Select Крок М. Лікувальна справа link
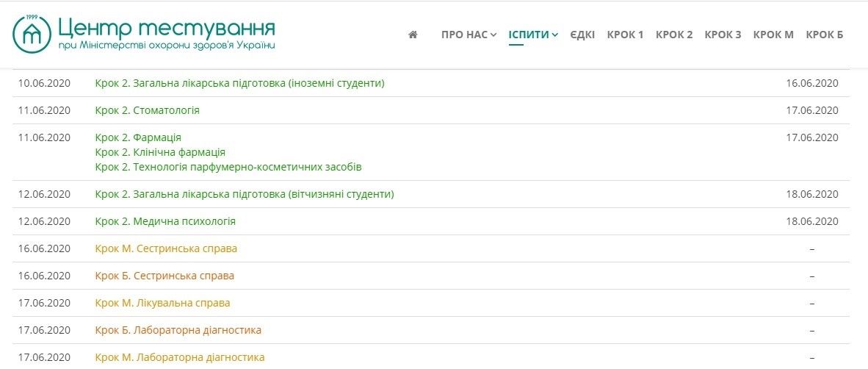 point(162,303)
